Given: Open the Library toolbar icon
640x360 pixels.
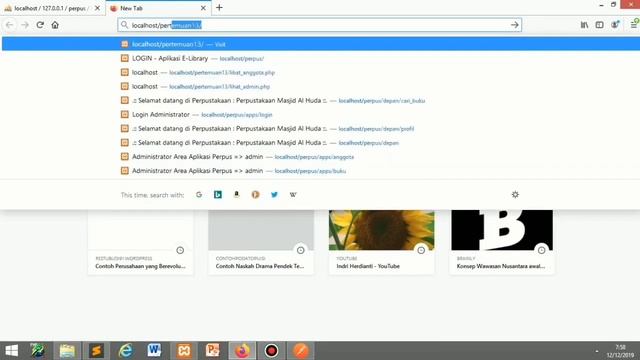Looking at the screenshot, I should click(584, 25).
